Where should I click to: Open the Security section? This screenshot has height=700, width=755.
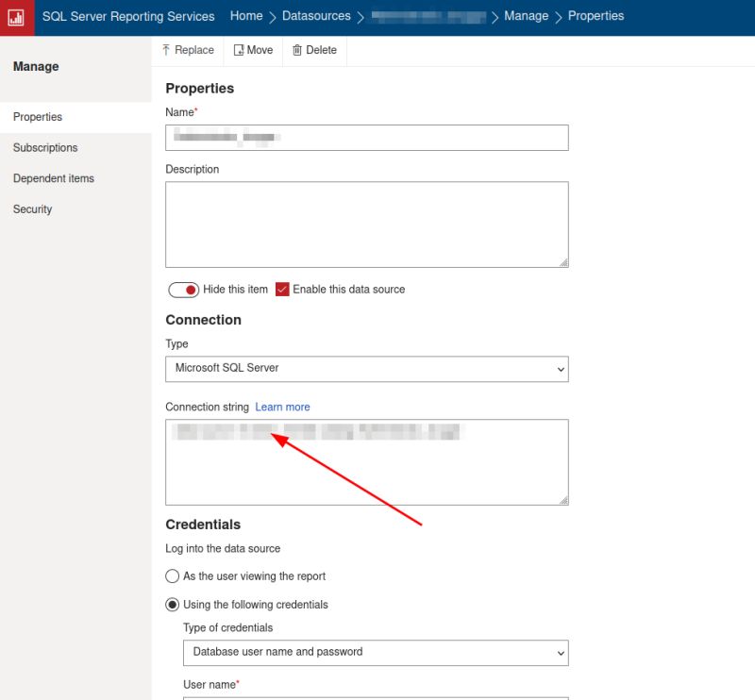click(x=32, y=208)
